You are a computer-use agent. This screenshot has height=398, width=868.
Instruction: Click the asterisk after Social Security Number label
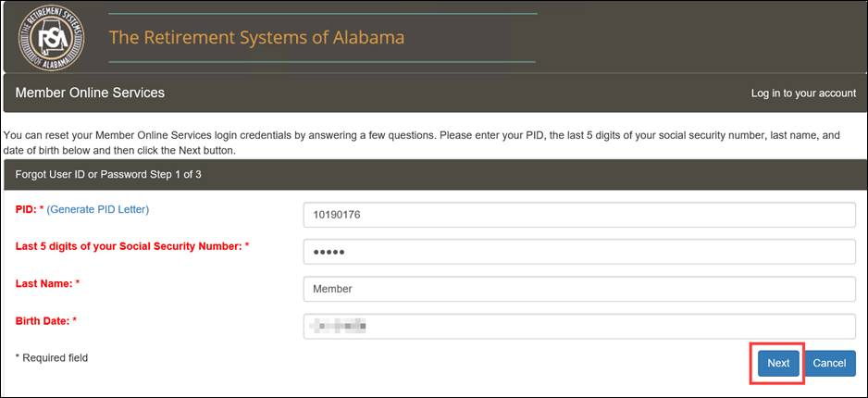point(247,246)
